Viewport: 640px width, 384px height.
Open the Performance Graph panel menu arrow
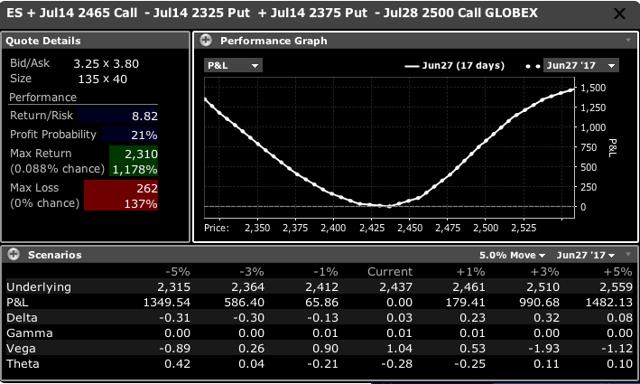click(628, 40)
